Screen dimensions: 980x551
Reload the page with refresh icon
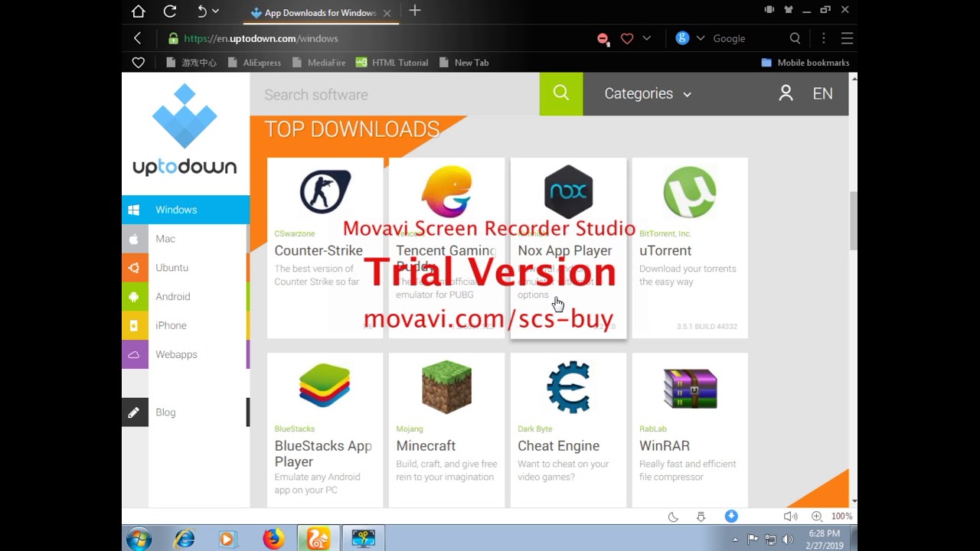(170, 11)
